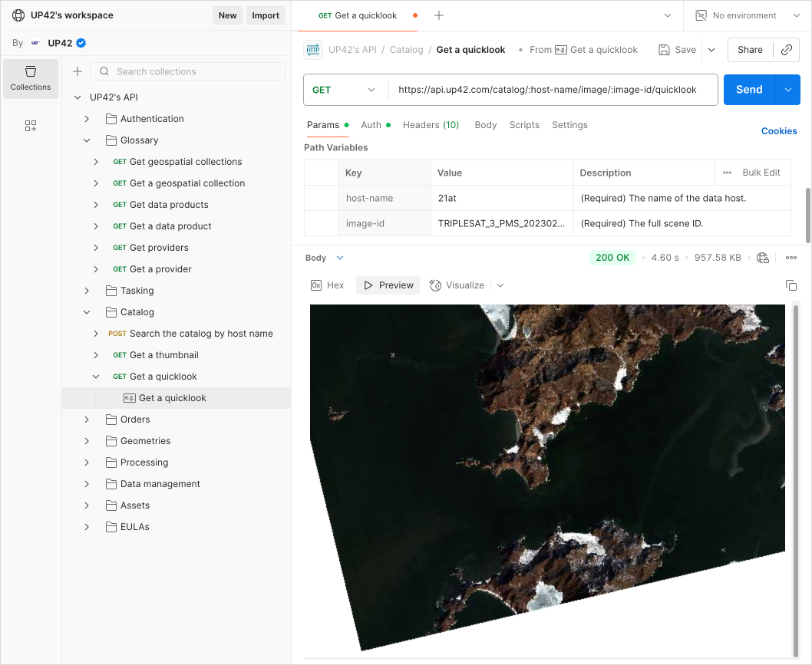Click the request pane vertical scrollbar
This screenshot has width=812, height=665.
click(x=808, y=215)
